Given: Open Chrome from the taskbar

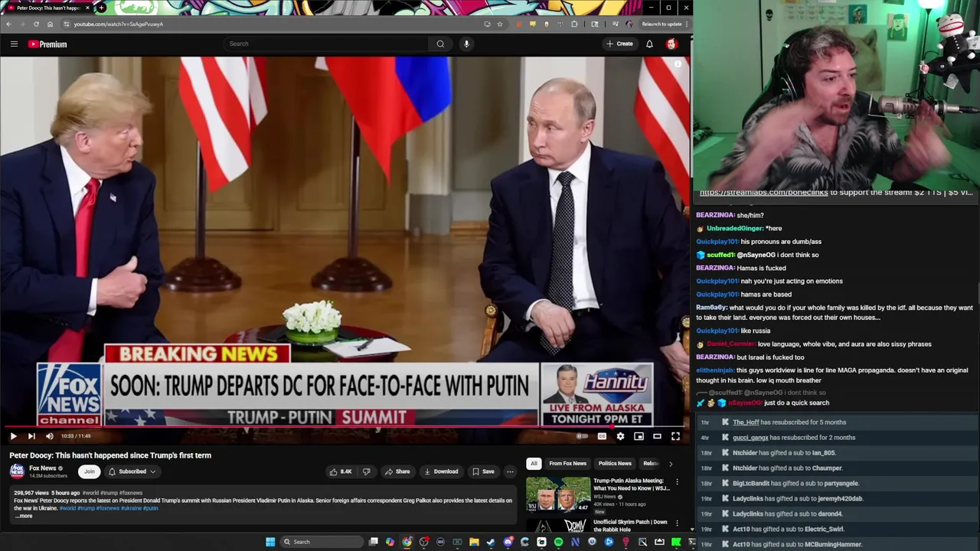Looking at the screenshot, I should (x=407, y=542).
